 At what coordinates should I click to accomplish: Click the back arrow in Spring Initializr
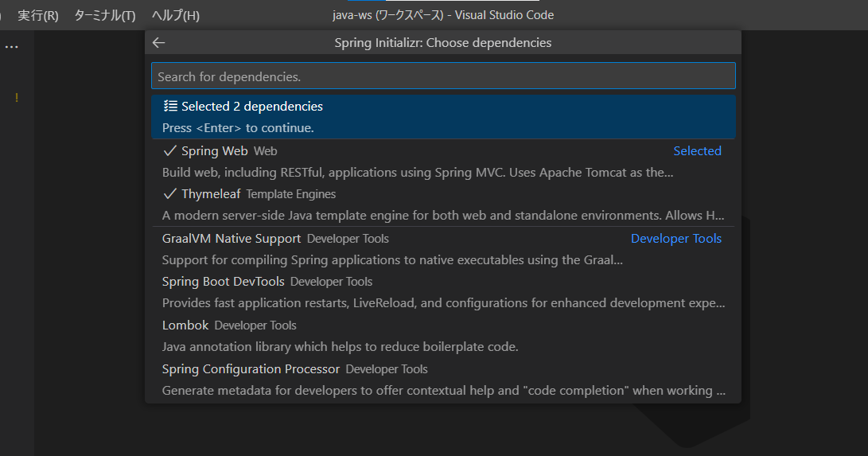coord(158,43)
